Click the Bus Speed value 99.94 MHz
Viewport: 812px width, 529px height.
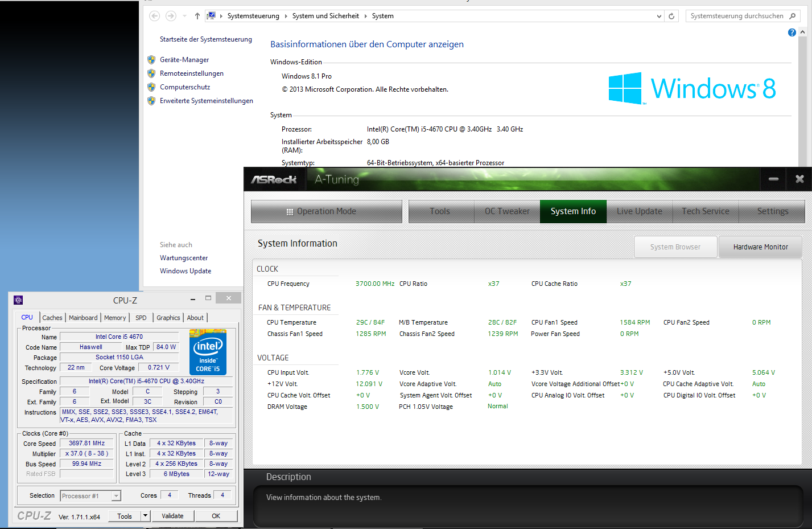[87, 464]
